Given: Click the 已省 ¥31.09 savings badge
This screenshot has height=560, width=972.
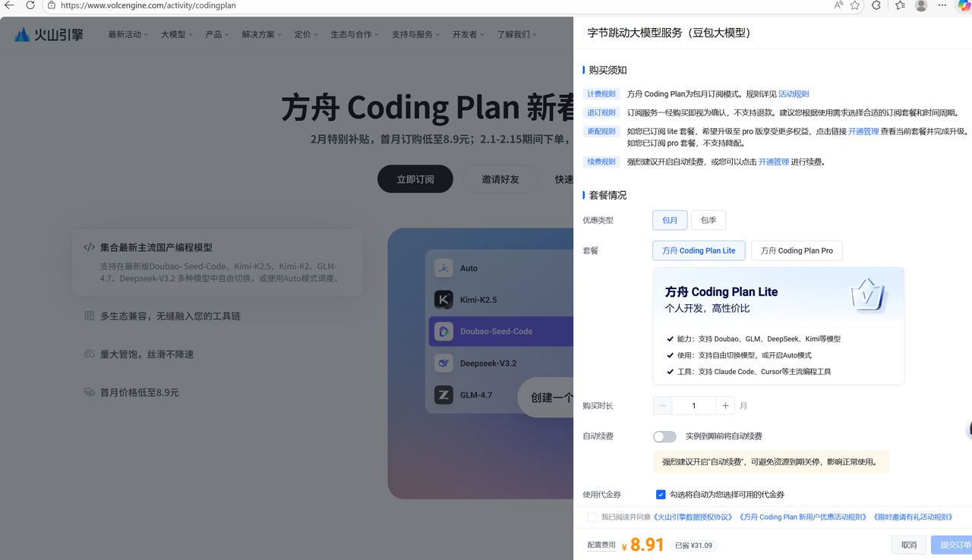Looking at the screenshot, I should (x=693, y=546).
